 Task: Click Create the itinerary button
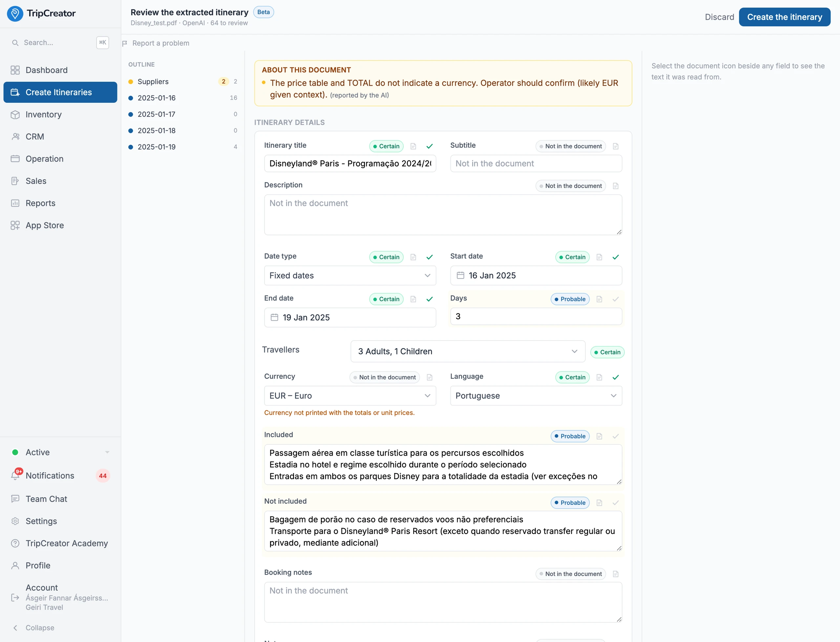tap(784, 17)
